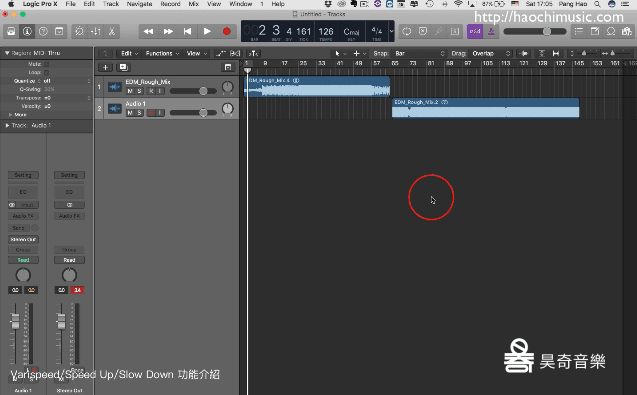Toggle horizontal auto zoom
The image size is (637, 395).
(x=556, y=53)
